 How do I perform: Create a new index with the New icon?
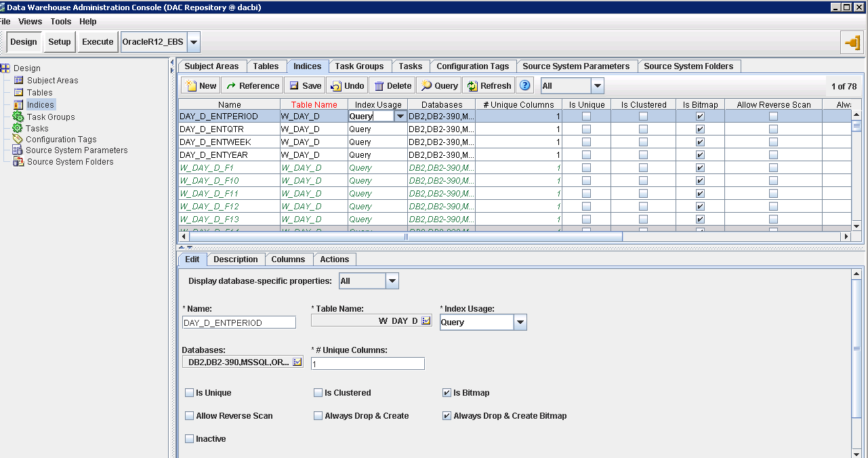pyautogui.click(x=200, y=85)
